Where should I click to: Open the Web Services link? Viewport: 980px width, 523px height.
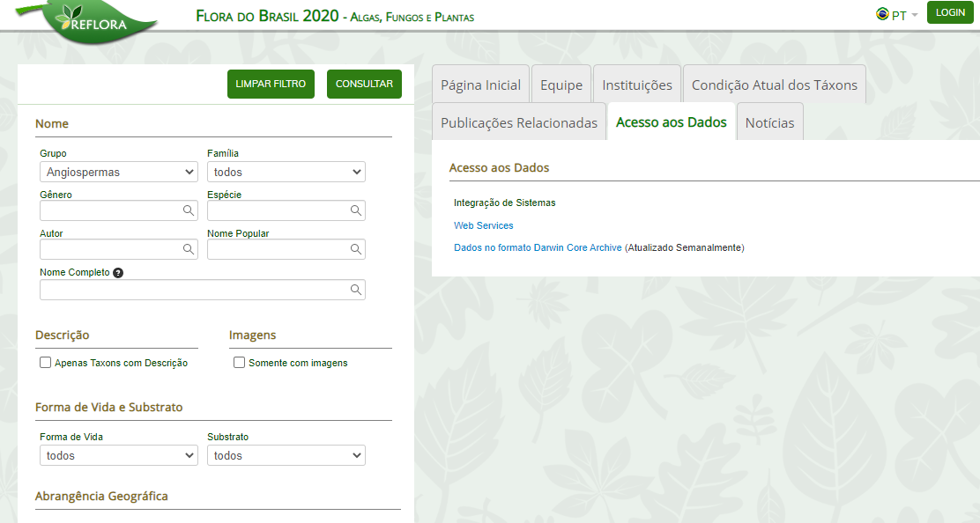pos(483,225)
